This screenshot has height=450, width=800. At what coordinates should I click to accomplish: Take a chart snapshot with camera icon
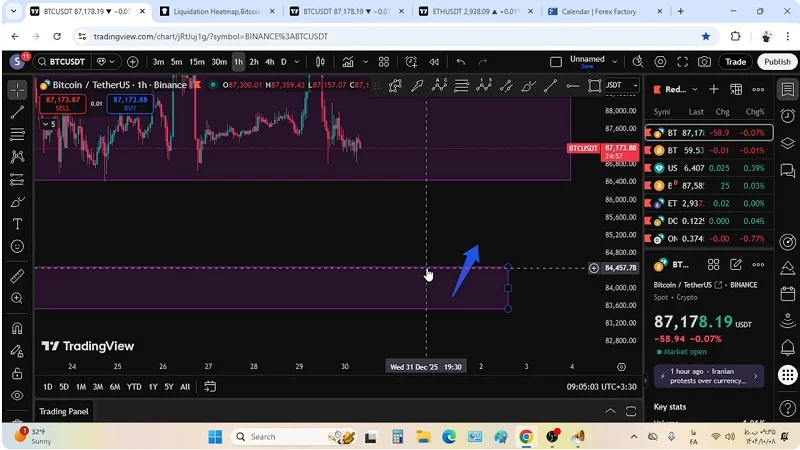(x=705, y=62)
